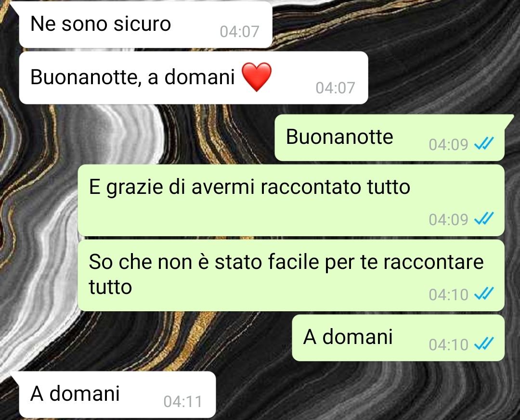Click 04:09 timestamp on sent 'Buonanotte'

(448, 144)
